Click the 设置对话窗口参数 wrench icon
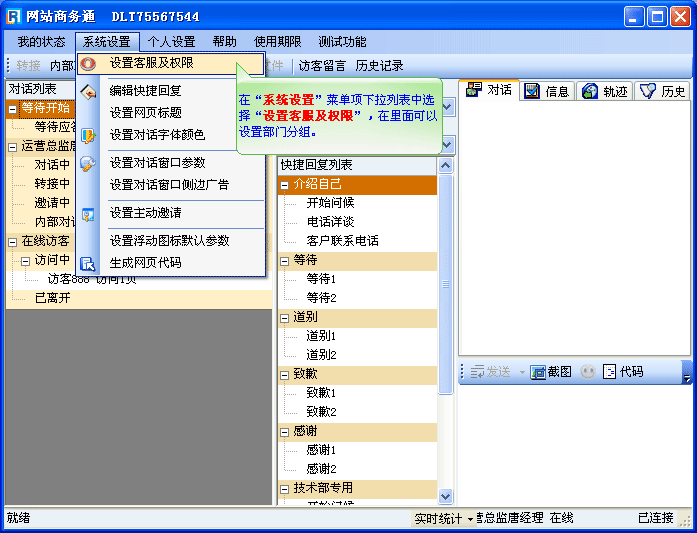The height and width of the screenshot is (533, 697). pyautogui.click(x=89, y=163)
